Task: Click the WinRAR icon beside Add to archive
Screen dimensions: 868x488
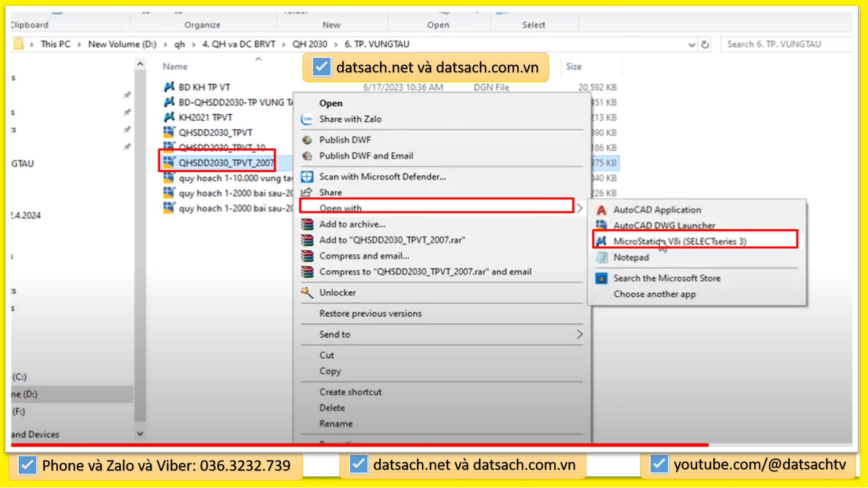Action: click(308, 224)
